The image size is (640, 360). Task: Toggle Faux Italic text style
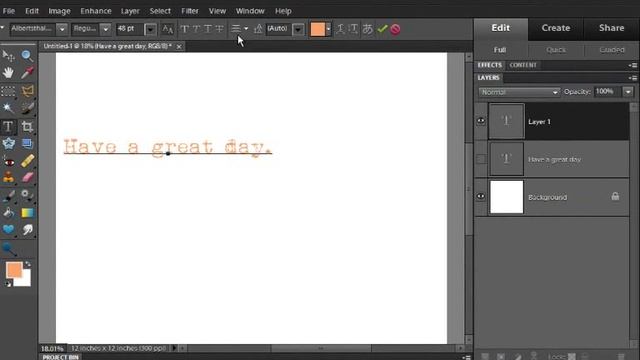tap(196, 29)
